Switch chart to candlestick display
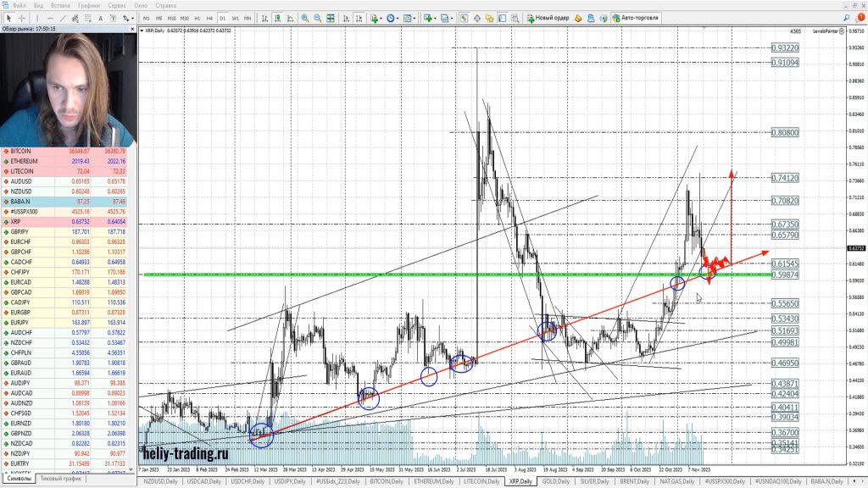This screenshot has width=868, height=488. (x=277, y=18)
